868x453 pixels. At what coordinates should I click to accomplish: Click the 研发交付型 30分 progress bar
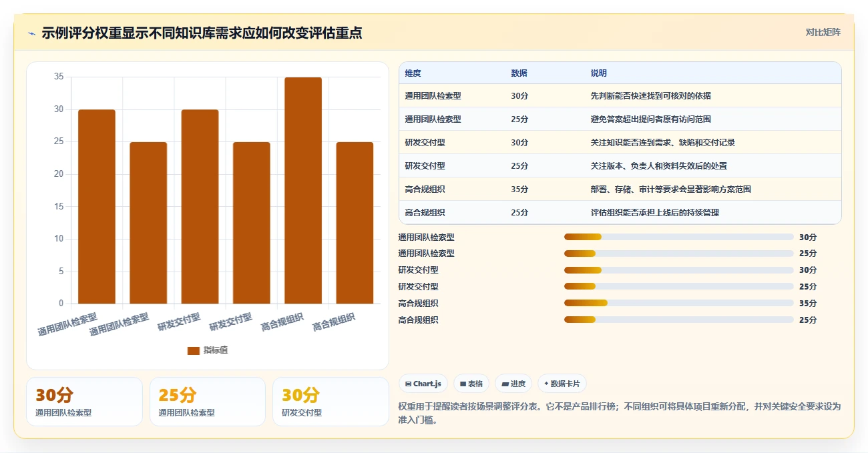[678, 270]
